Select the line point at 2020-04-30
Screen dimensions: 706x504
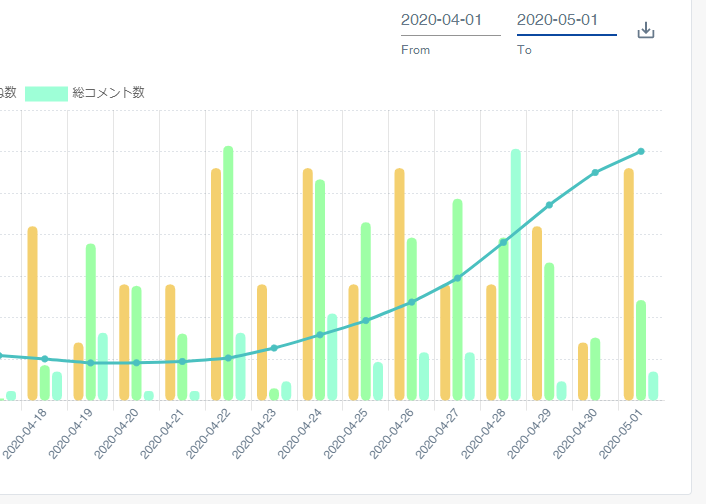pyautogui.click(x=595, y=173)
